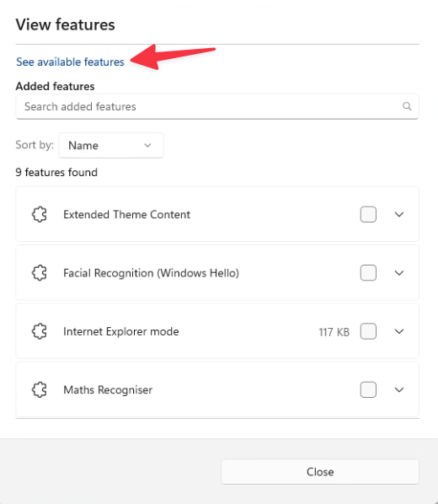Click the 9 features found text
438x504 pixels.
pyautogui.click(x=56, y=172)
